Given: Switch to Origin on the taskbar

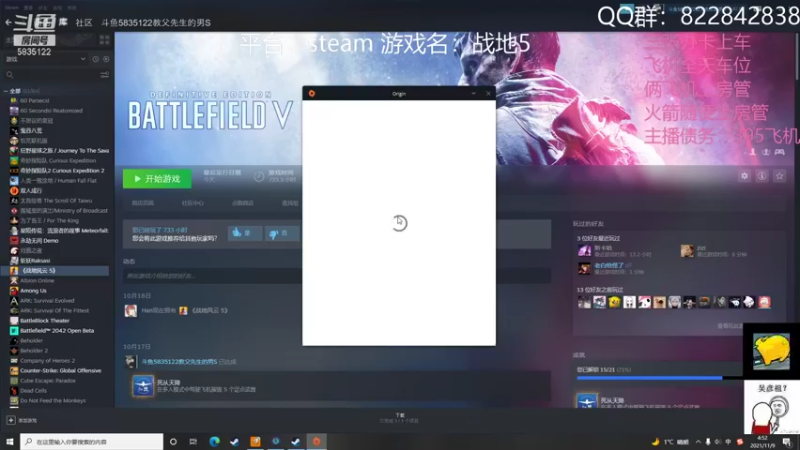Looking at the screenshot, I should [x=316, y=441].
